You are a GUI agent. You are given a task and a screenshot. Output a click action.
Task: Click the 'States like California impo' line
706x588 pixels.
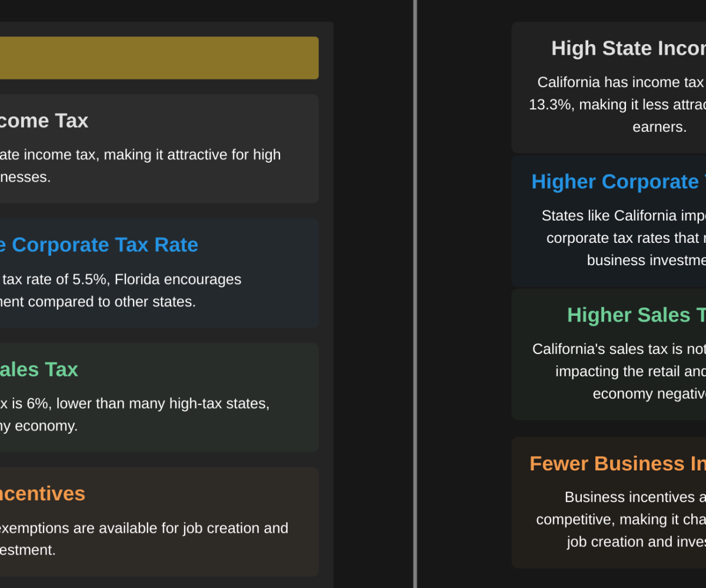[x=623, y=216]
